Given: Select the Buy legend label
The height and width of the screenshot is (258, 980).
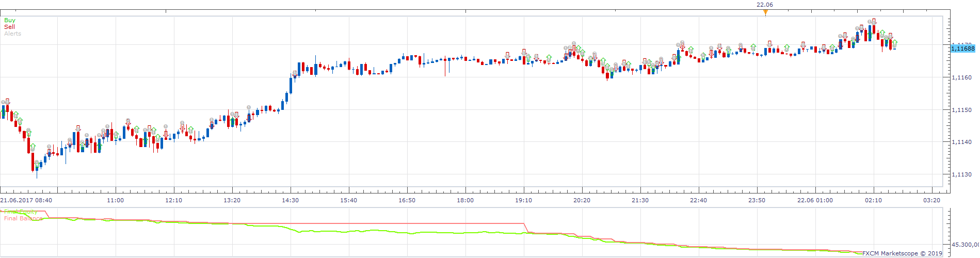Looking at the screenshot, I should click(x=10, y=20).
